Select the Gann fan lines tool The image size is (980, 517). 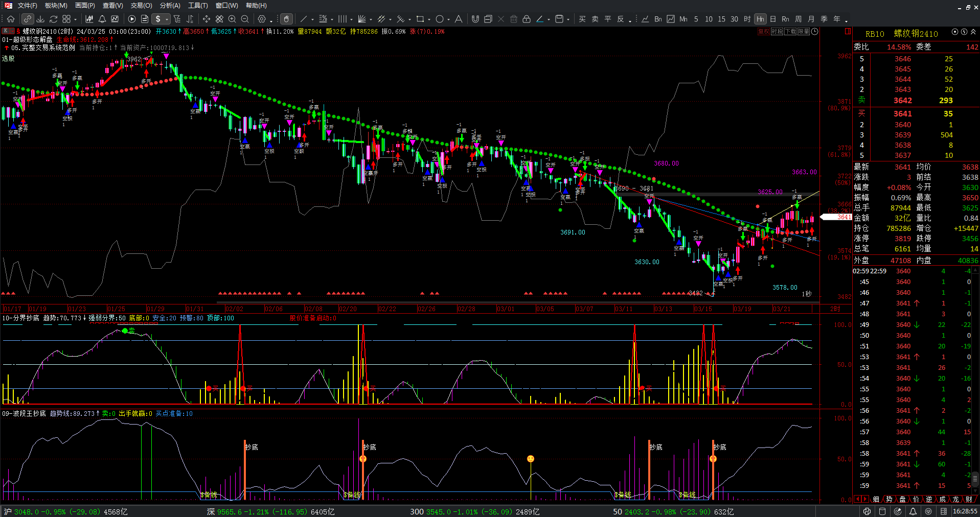362,19
